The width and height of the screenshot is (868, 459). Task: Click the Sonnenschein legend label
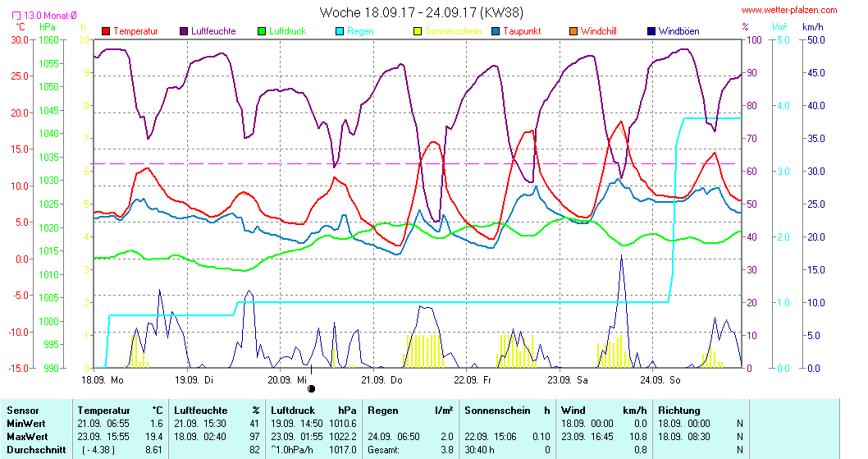(454, 31)
